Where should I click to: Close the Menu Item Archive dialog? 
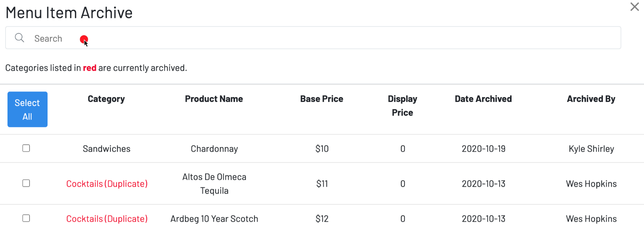[634, 7]
